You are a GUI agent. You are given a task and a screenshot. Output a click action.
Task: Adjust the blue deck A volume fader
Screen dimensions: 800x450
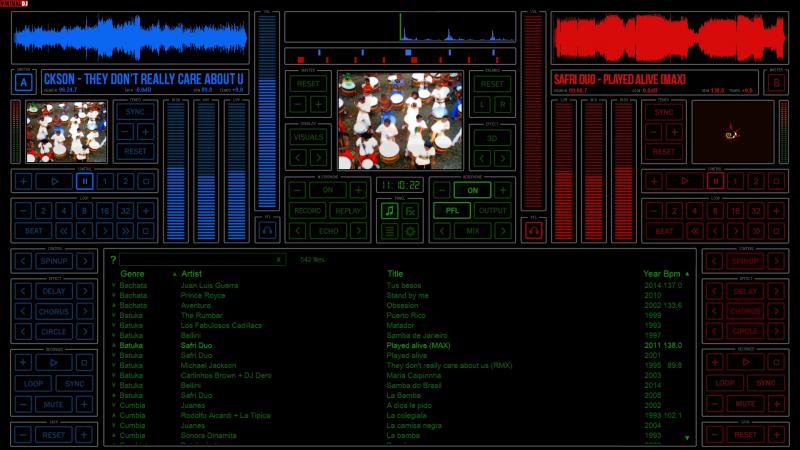[x=267, y=112]
